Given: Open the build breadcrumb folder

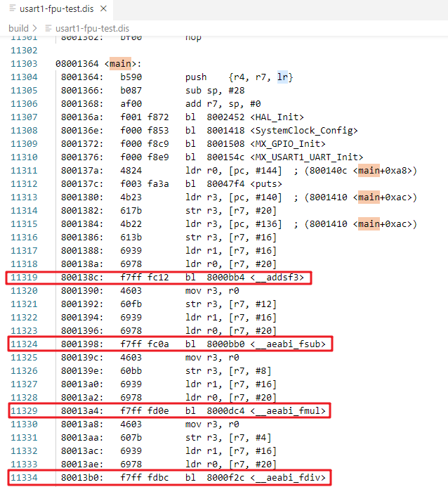Looking at the screenshot, I should [19, 28].
